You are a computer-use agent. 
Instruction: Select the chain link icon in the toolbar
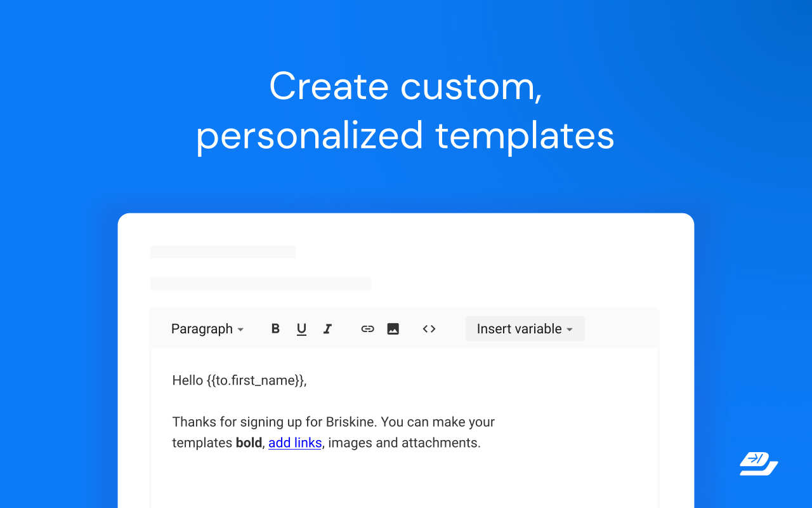point(367,328)
